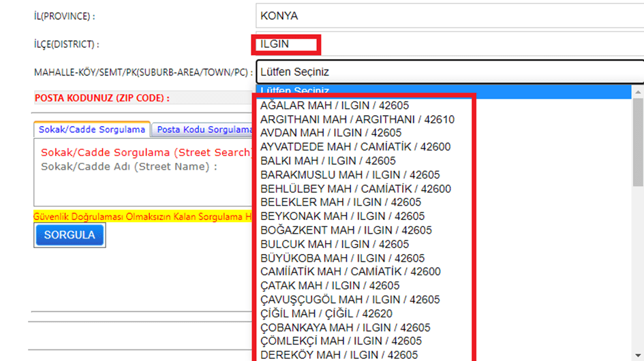Viewport: 644px width, 361px height.
Task: Choose AĞALAR MAH / ILGIN / 42605
Action: 335,106
